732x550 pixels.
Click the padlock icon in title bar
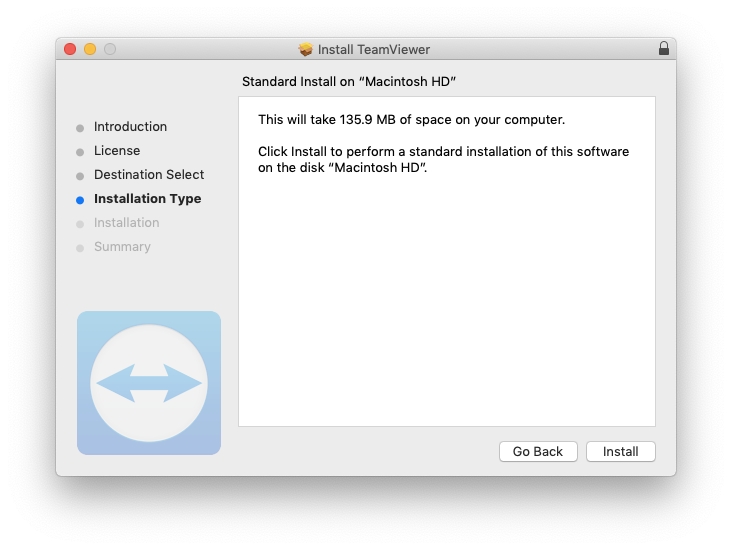coord(663,49)
